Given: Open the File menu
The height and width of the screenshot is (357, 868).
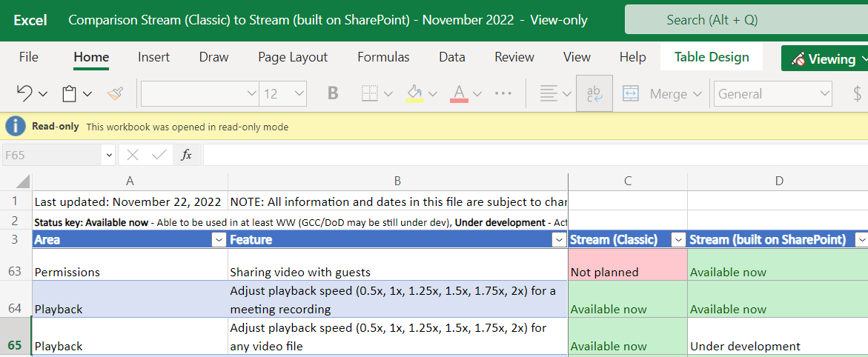Looking at the screenshot, I should 29,57.
